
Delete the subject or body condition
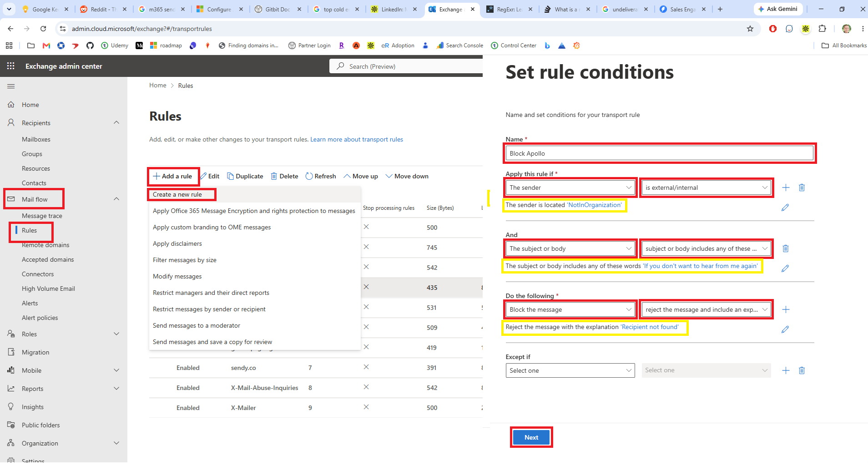[x=786, y=248]
